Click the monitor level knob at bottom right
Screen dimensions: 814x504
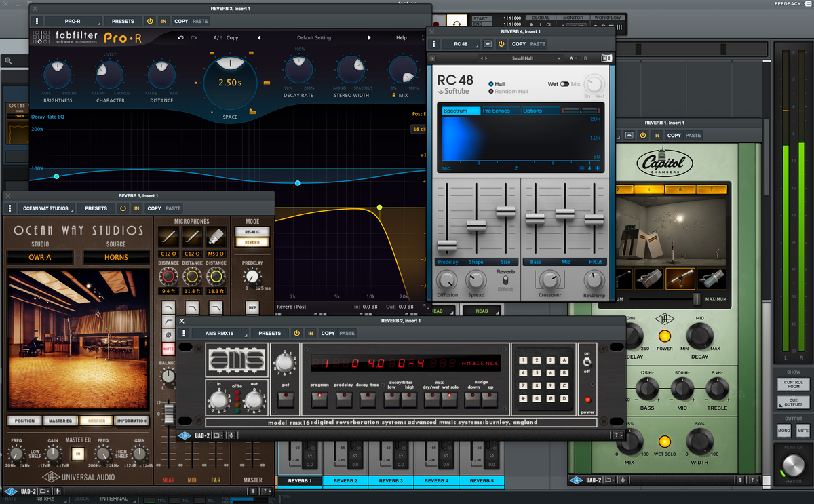792,465
